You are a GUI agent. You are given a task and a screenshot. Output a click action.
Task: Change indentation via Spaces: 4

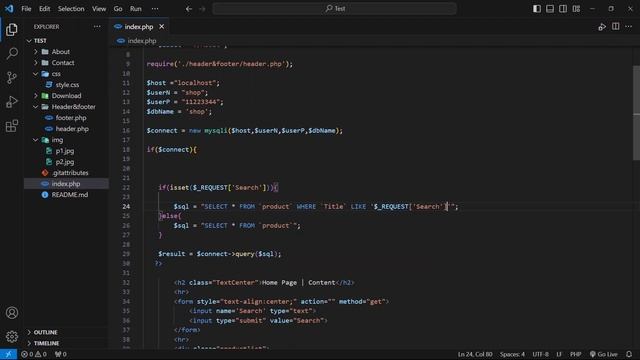point(512,354)
